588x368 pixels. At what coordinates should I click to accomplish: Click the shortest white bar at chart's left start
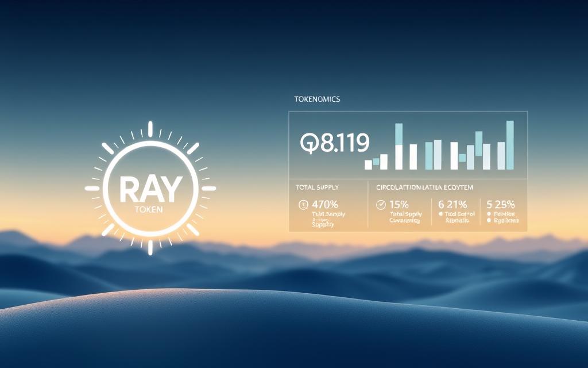click(x=368, y=165)
